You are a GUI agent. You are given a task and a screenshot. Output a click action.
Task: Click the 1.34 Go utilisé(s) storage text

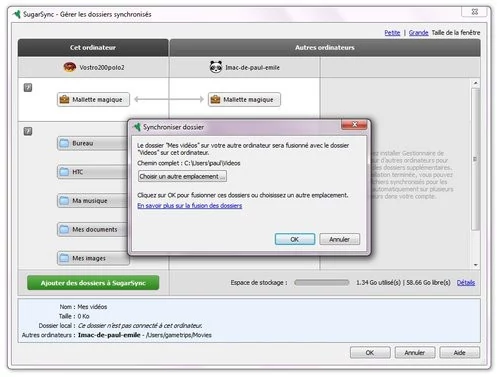pos(379,283)
